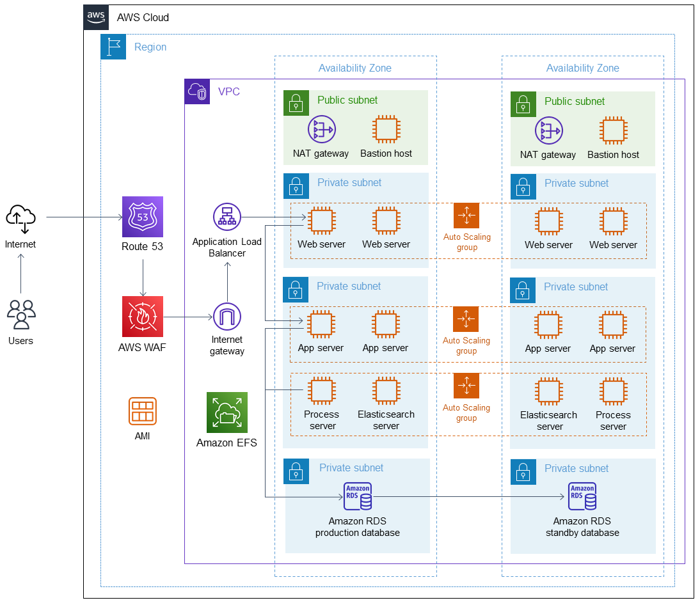700x605 pixels.
Task: Click the Users icon on the left
Action: point(20,315)
